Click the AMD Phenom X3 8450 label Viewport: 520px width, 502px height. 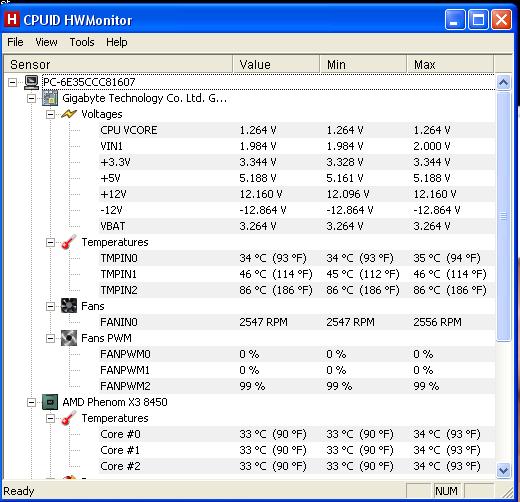[115, 402]
